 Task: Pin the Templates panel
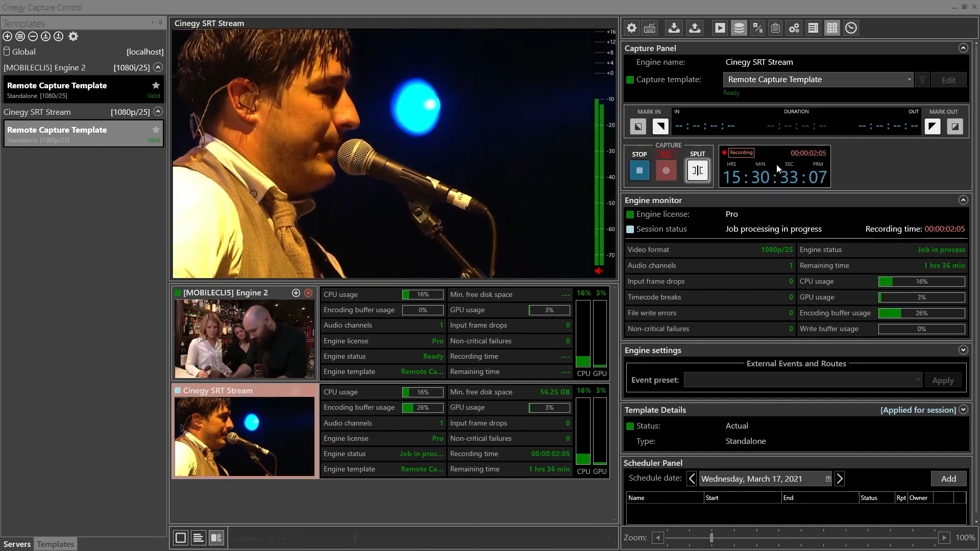click(160, 22)
